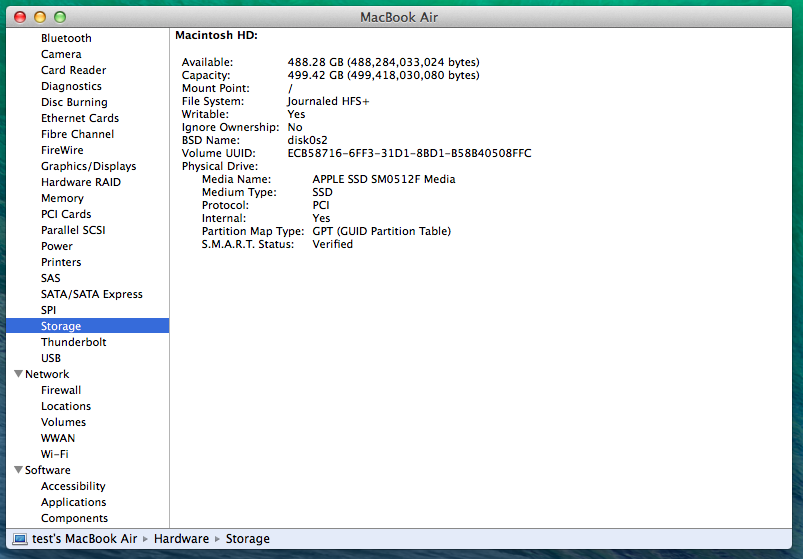
Task: Click the Mount Point label
Action: point(216,89)
